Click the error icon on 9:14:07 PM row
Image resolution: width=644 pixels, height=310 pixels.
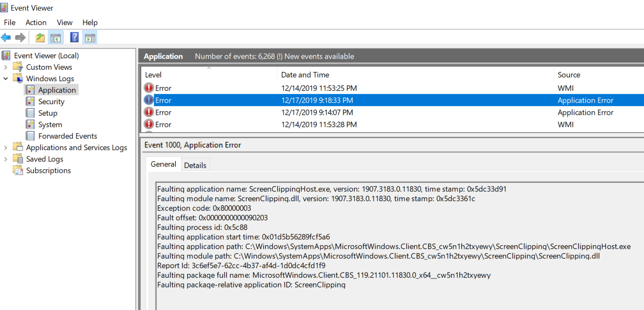[149, 112]
